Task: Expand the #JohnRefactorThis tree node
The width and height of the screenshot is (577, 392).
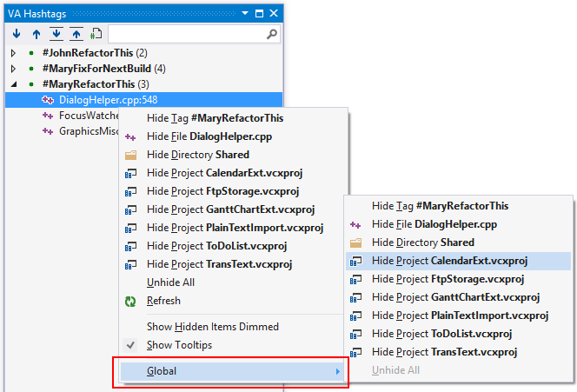Action: click(13, 54)
